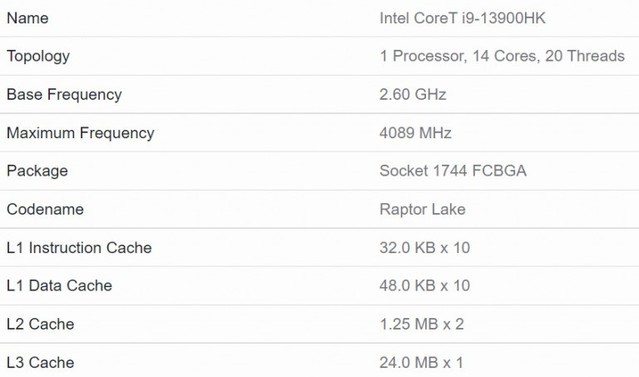Click the Codename label
639x377 pixels.
45,209
